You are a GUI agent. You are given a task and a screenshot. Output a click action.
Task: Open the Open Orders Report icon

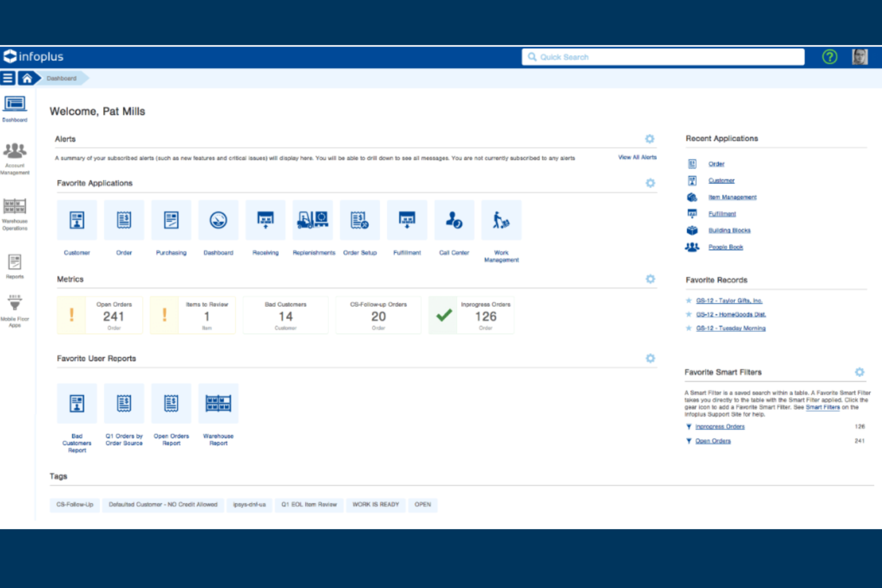pyautogui.click(x=171, y=404)
